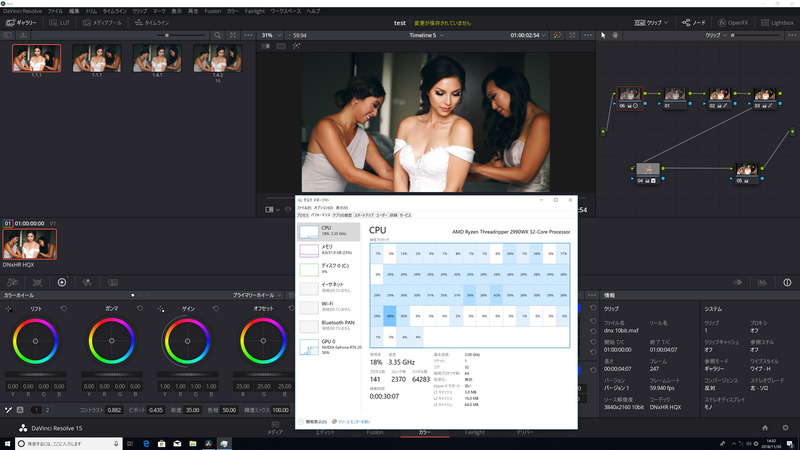This screenshot has height=450, width=800.
Task: Toggle the OpenFX panel
Action: point(733,22)
